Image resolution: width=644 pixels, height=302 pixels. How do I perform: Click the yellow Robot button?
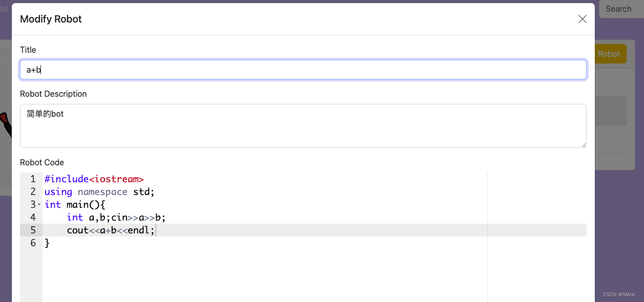609,54
